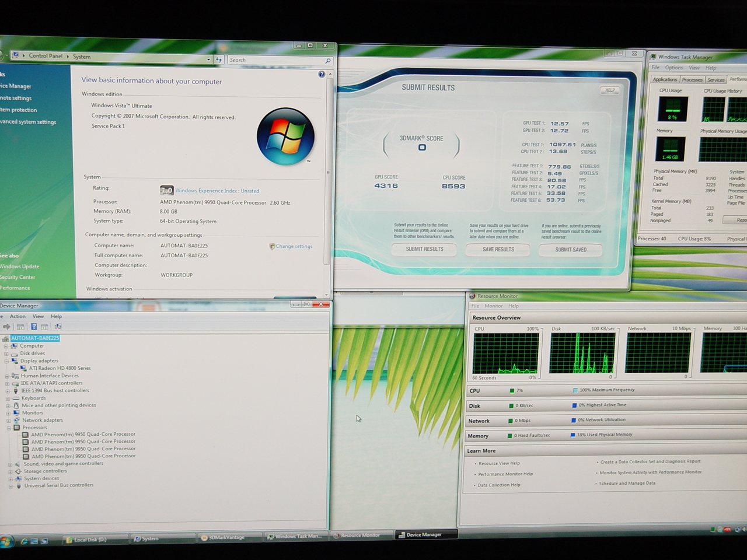This screenshot has height=560, width=747.
Task: Open the Windows Experience Index: Unrated link
Action: pos(217,191)
